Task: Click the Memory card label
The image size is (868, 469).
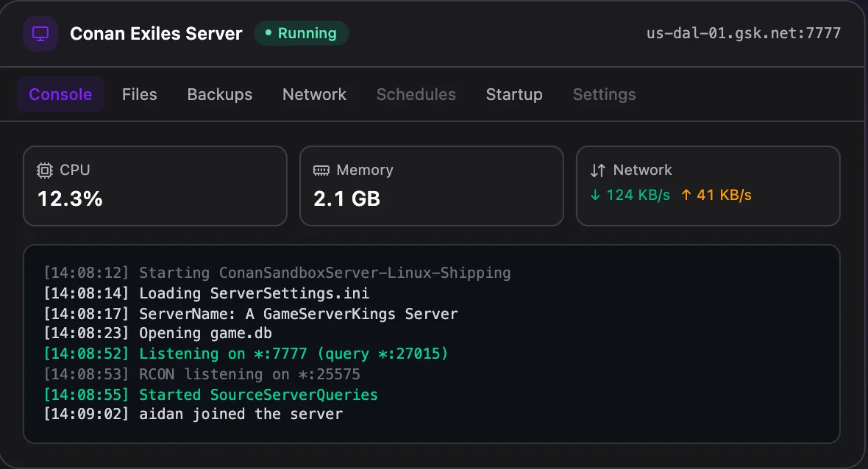Action: [365, 170]
